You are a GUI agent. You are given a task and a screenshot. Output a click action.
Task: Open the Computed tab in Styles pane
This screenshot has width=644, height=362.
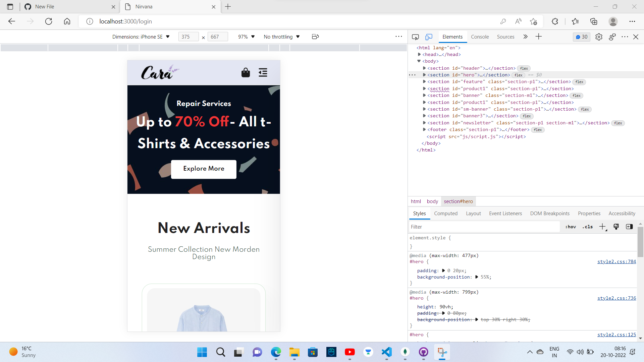click(x=446, y=214)
